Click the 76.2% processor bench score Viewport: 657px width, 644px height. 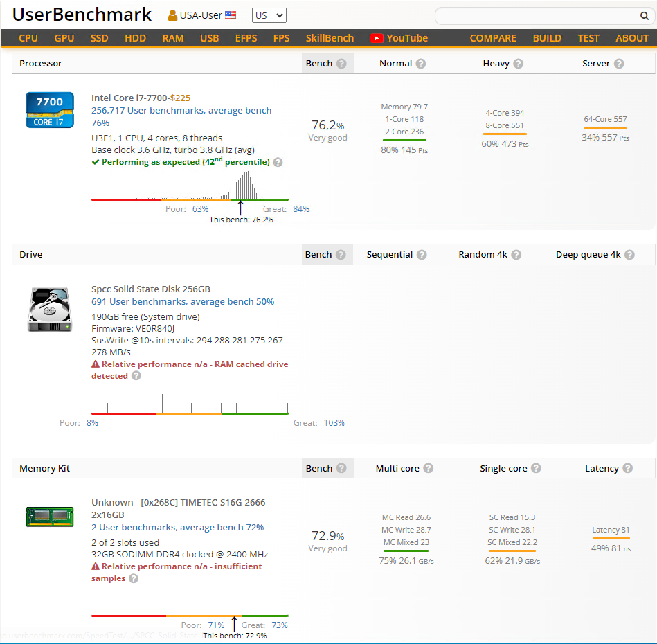[327, 125]
